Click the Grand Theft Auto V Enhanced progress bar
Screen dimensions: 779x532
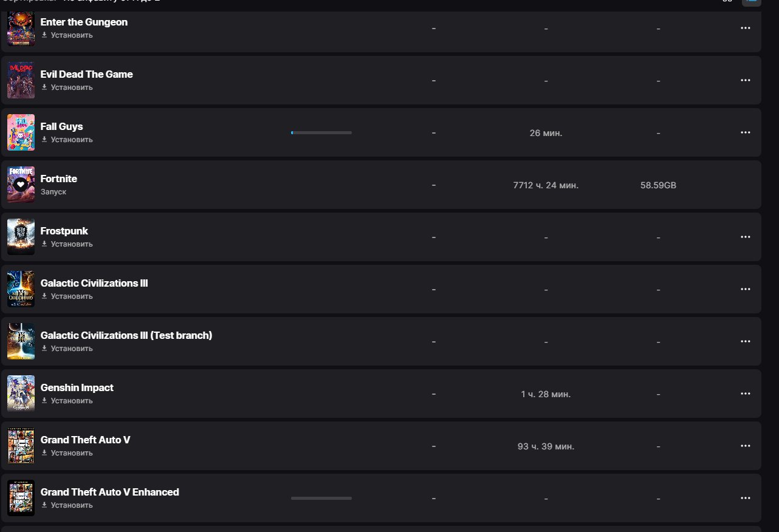pos(321,498)
